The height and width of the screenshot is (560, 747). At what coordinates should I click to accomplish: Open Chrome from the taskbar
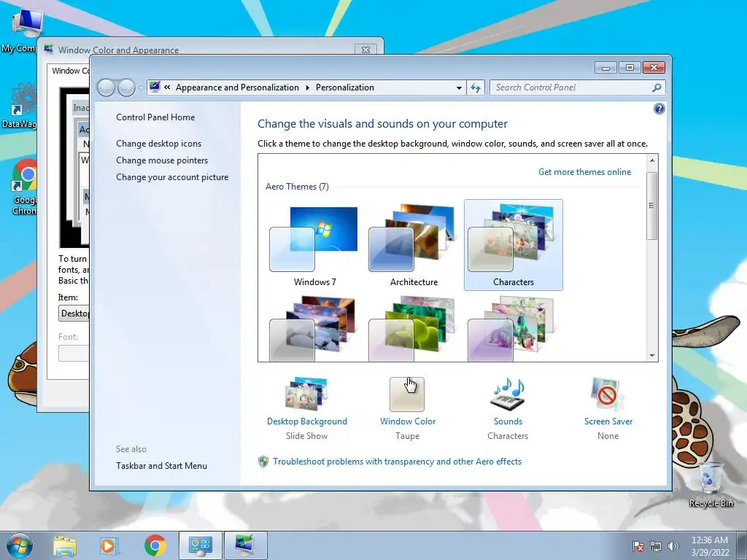(x=155, y=546)
